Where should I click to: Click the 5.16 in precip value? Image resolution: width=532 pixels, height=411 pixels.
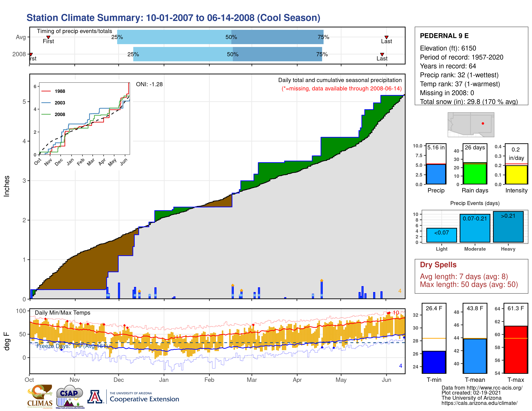tap(436, 147)
